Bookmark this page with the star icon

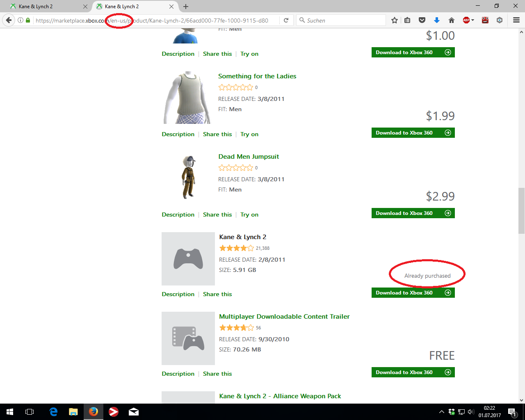pos(394,20)
